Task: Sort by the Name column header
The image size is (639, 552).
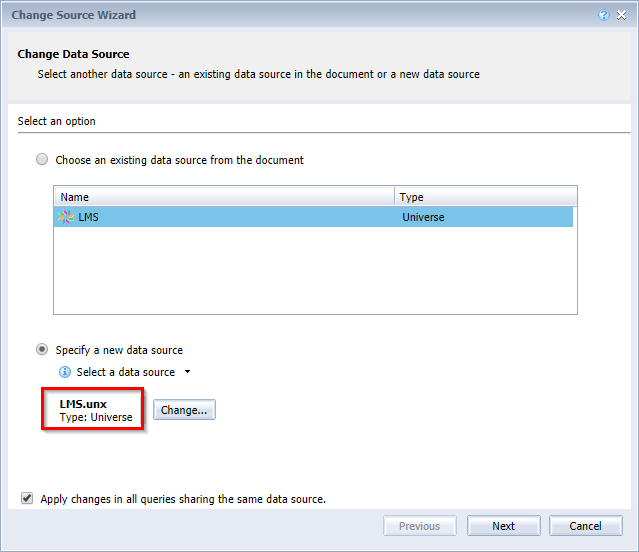Action: click(x=224, y=197)
